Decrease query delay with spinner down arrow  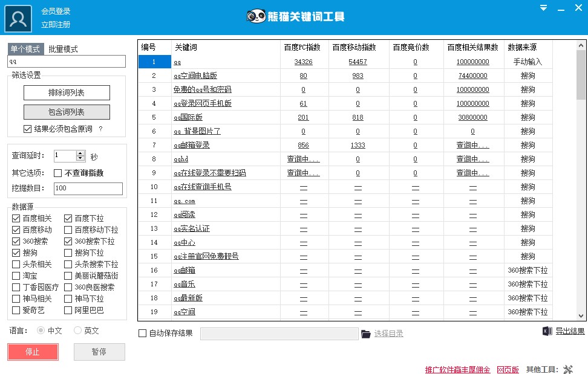coord(80,158)
